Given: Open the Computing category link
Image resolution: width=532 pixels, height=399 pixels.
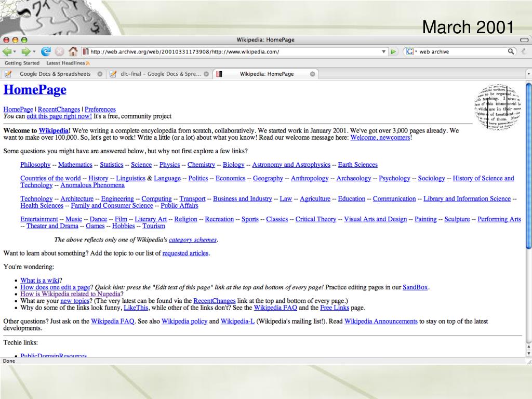Looking at the screenshot, I should 156,199.
